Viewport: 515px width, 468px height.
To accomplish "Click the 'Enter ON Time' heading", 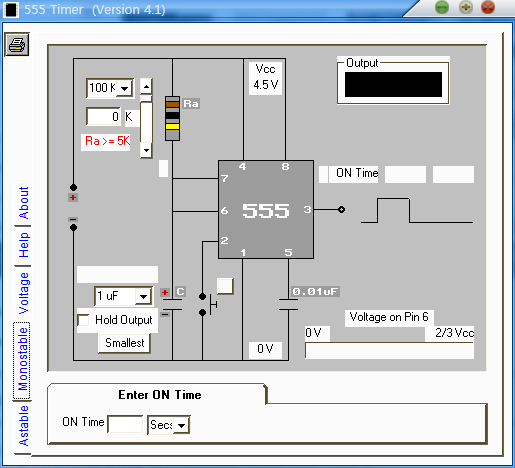I will click(160, 395).
